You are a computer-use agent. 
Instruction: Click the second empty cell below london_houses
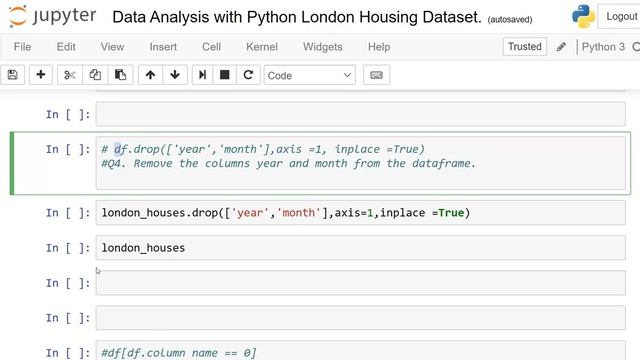tap(360, 318)
